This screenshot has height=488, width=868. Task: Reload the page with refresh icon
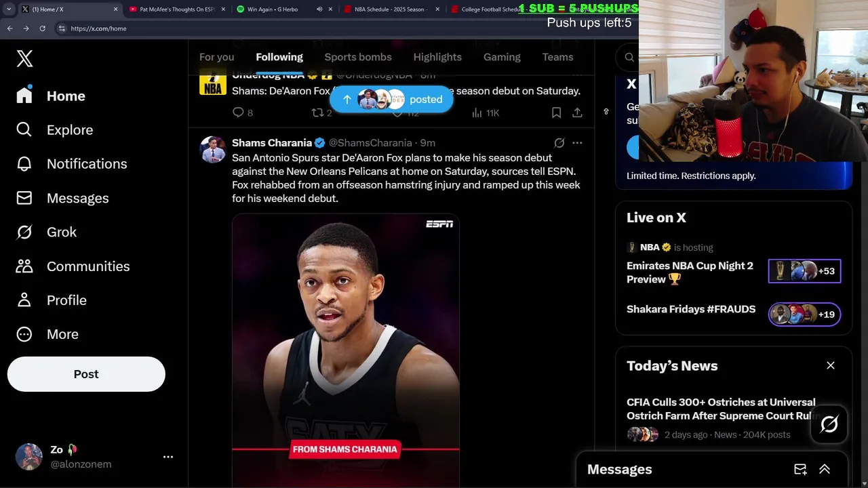[42, 28]
